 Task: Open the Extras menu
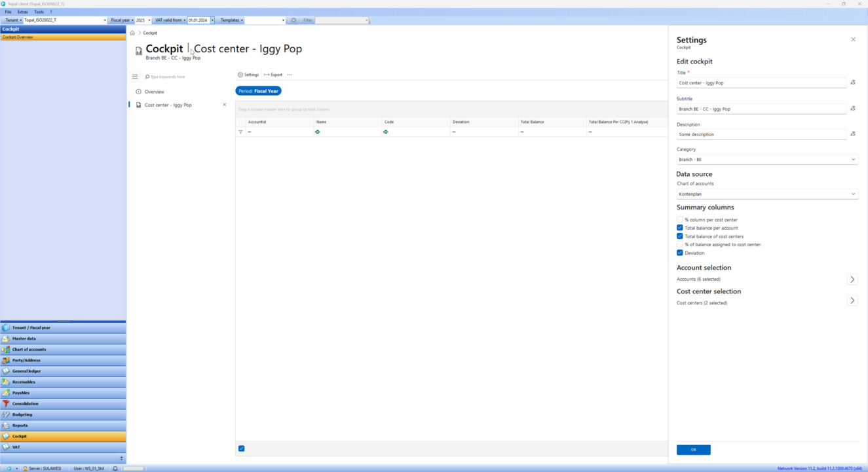(x=23, y=12)
